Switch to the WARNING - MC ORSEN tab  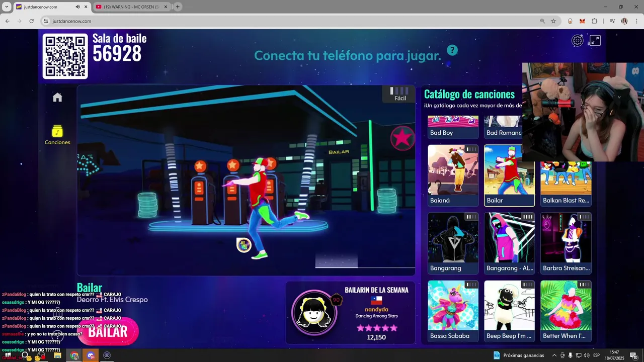click(x=132, y=7)
